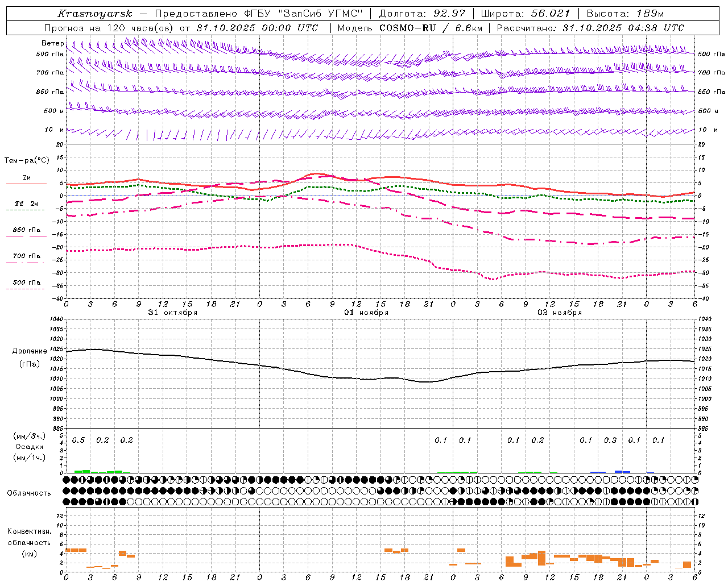Click the 'Долгота: 92.97' field
The image size is (728, 582).
tap(422, 14)
